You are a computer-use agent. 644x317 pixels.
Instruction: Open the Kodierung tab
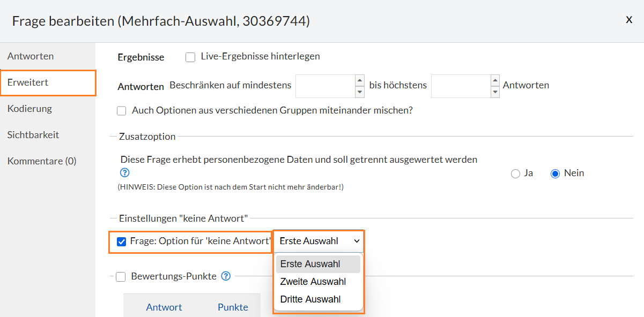pos(29,109)
